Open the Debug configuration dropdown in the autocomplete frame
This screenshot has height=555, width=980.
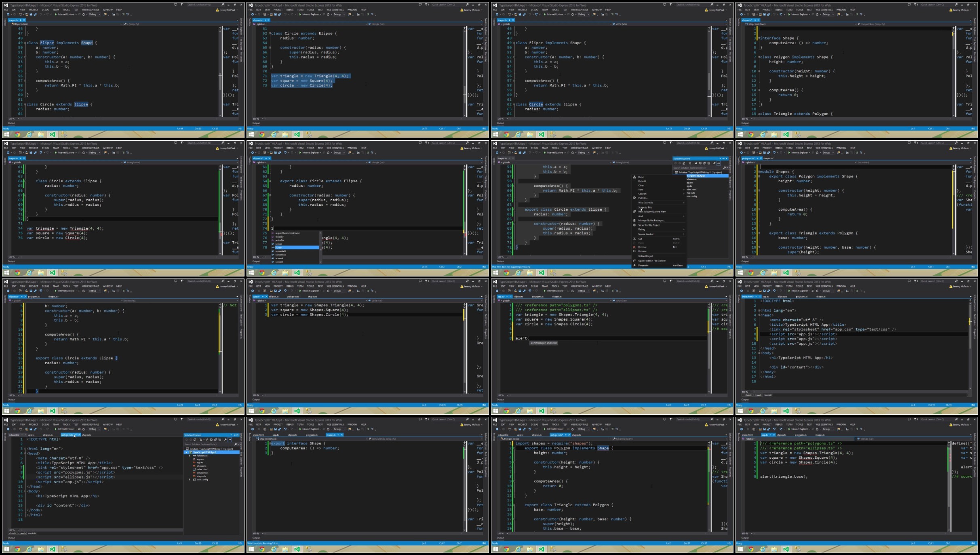point(339,153)
